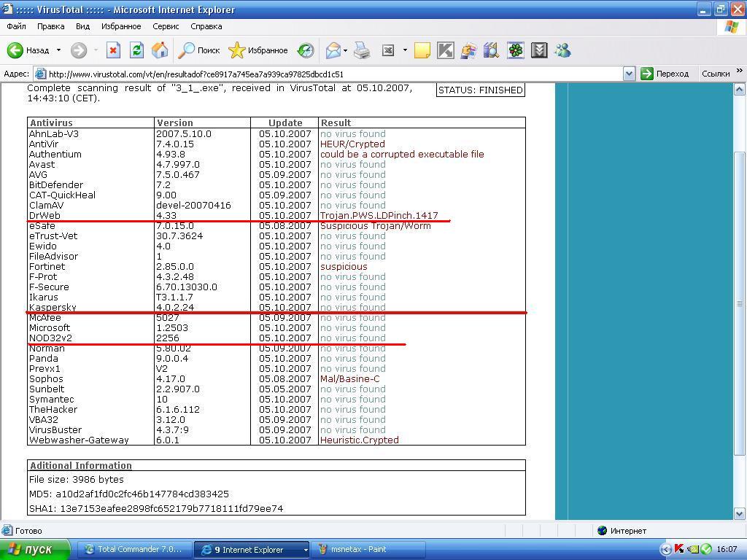
Task: Click the Интернет zone status indicator
Action: tap(622, 531)
